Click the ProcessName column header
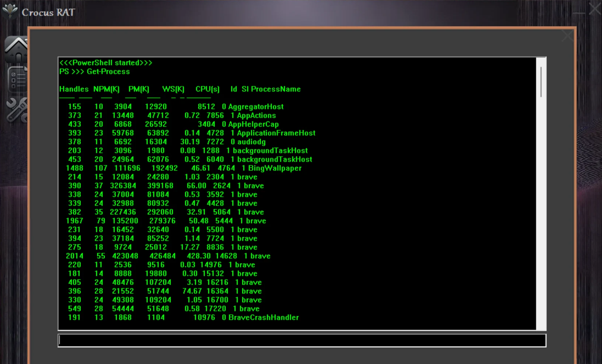The width and height of the screenshot is (602, 364). [275, 89]
